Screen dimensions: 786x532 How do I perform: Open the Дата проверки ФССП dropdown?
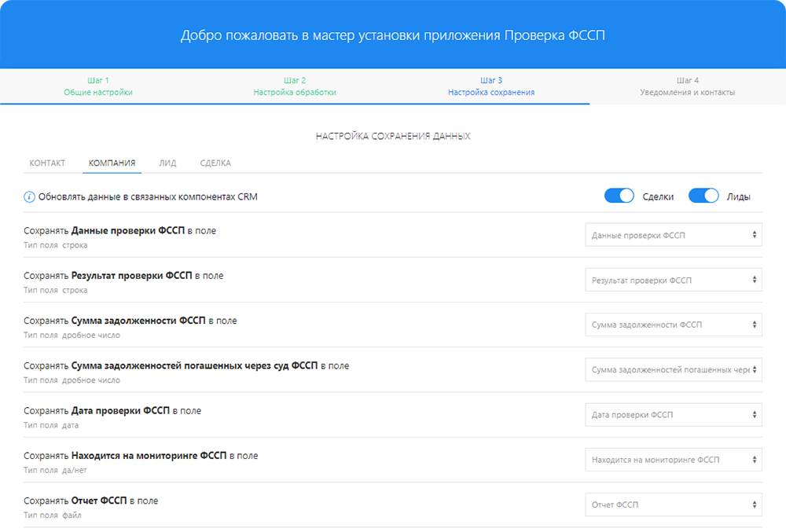tap(673, 414)
